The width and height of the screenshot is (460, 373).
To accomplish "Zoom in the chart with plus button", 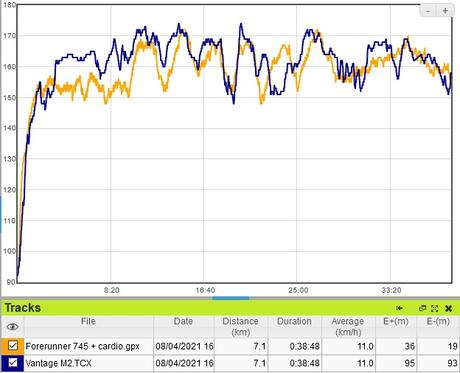I will click(x=445, y=11).
